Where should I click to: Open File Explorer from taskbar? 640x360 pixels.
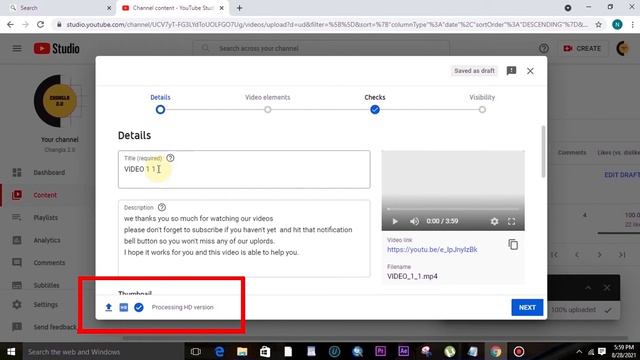(x=242, y=351)
